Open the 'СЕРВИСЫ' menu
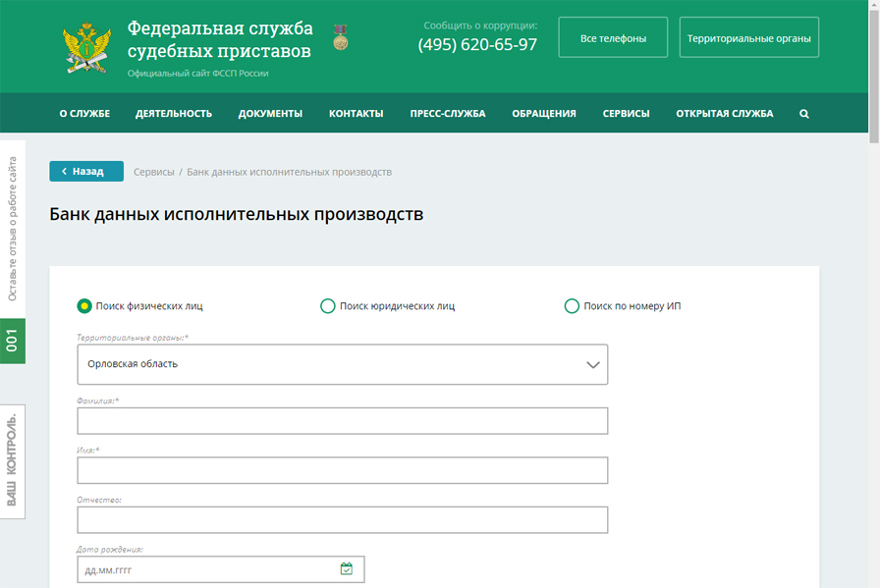Image resolution: width=880 pixels, height=588 pixels. pyautogui.click(x=626, y=113)
